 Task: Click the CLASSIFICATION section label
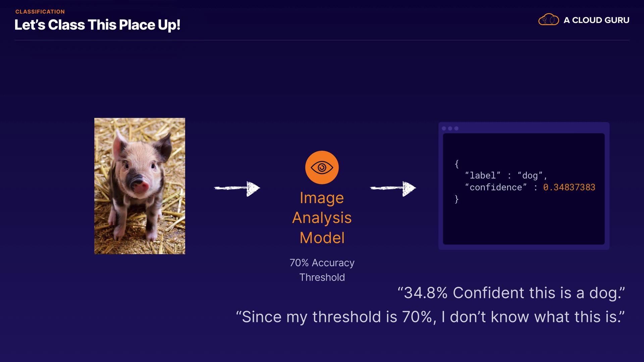(x=40, y=12)
